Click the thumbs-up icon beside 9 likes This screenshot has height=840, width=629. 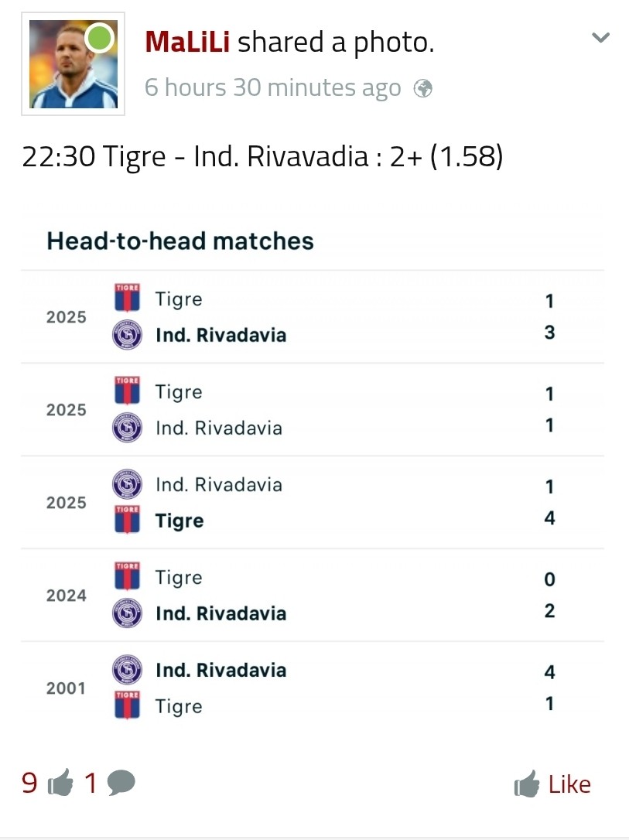click(x=60, y=784)
